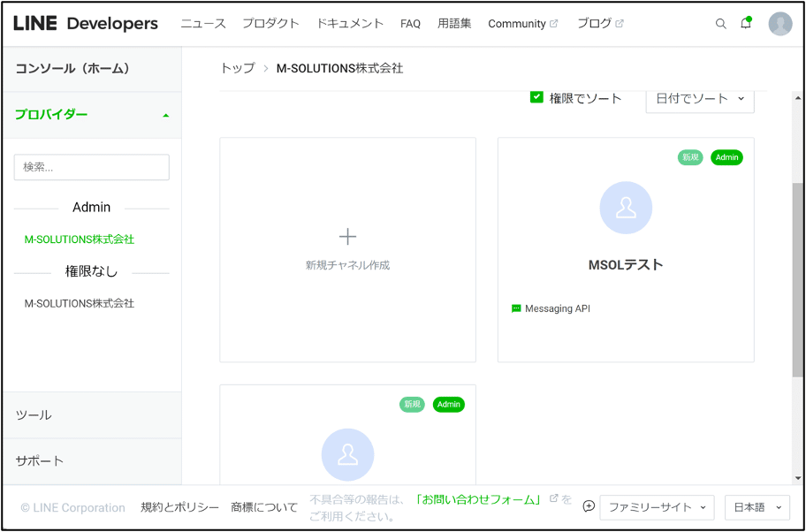Image resolution: width=806 pixels, height=532 pixels.
Task: Click the トップ breadcrumb link
Action: 237,68
